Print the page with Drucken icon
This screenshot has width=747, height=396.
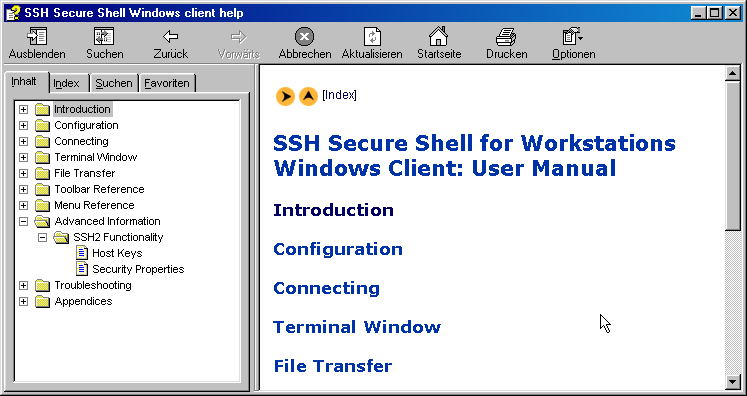tap(506, 37)
